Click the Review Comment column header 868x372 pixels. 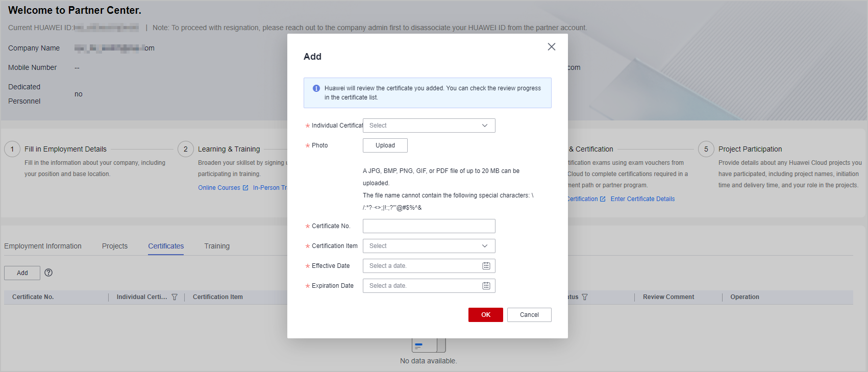pyautogui.click(x=668, y=297)
